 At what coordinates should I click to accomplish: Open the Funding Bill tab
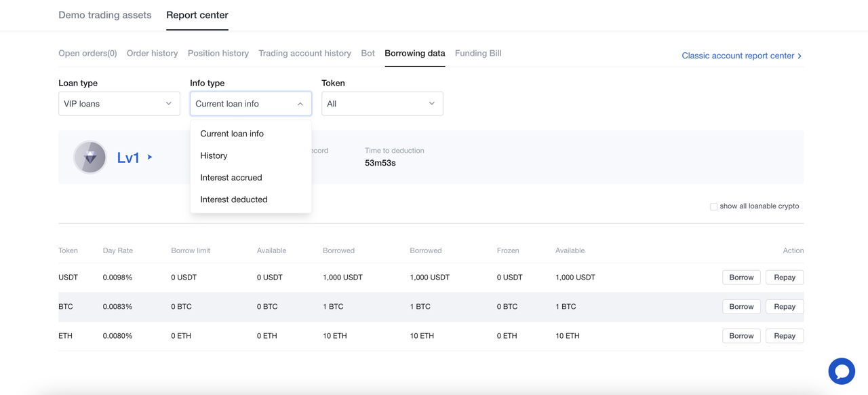click(478, 53)
